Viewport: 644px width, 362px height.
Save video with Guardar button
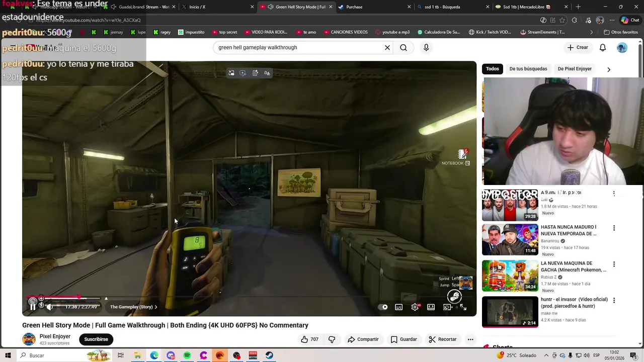(404, 339)
